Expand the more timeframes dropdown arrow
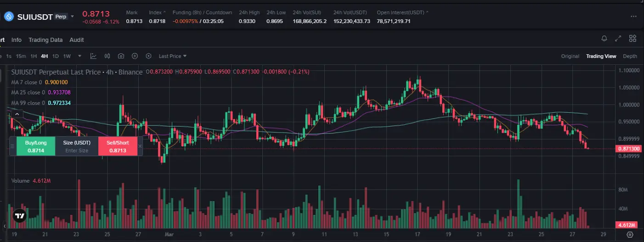Screen dimensions: 644x242 (79, 56)
